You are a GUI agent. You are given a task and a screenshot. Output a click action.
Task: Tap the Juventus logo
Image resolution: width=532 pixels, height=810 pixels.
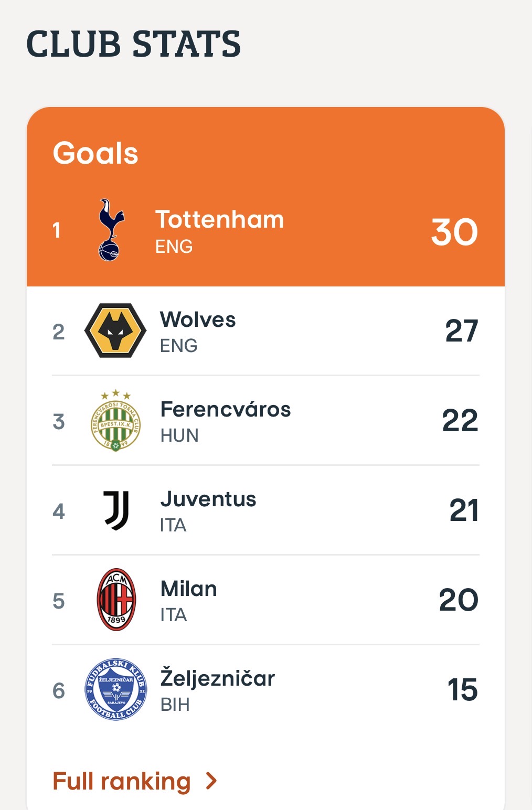pos(116,510)
